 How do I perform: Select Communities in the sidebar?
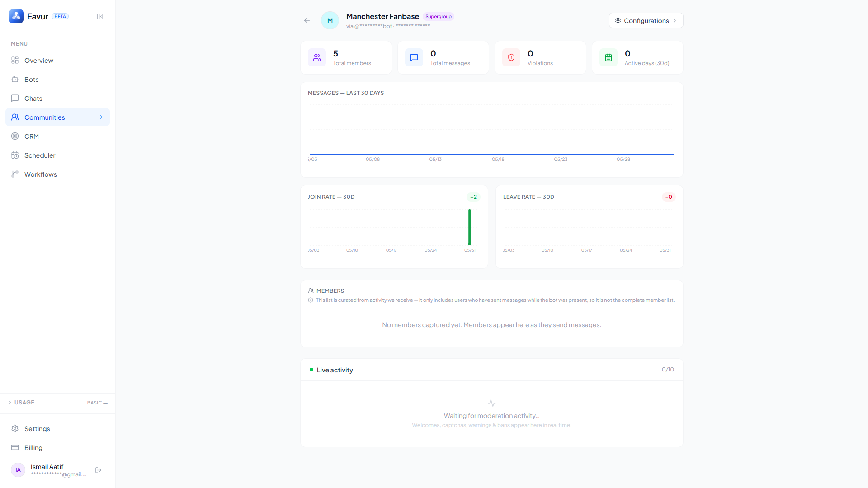tap(57, 117)
